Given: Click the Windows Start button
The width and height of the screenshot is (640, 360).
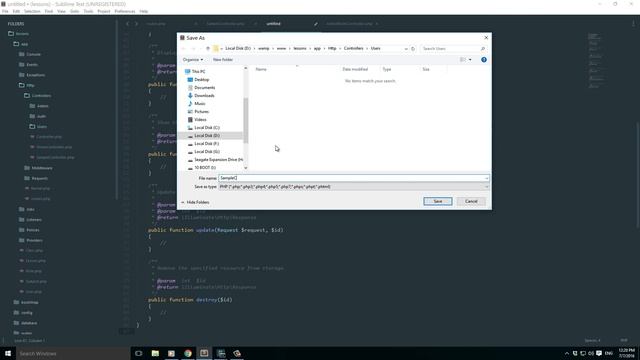Looking at the screenshot, I should click(x=8, y=353).
